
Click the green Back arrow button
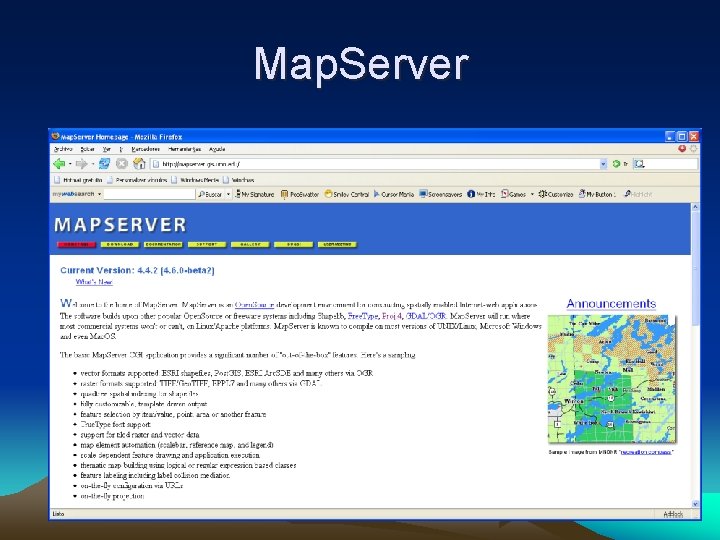(x=59, y=164)
